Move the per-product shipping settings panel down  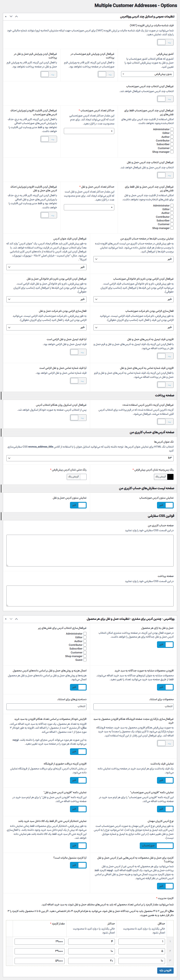click(11, 619)
